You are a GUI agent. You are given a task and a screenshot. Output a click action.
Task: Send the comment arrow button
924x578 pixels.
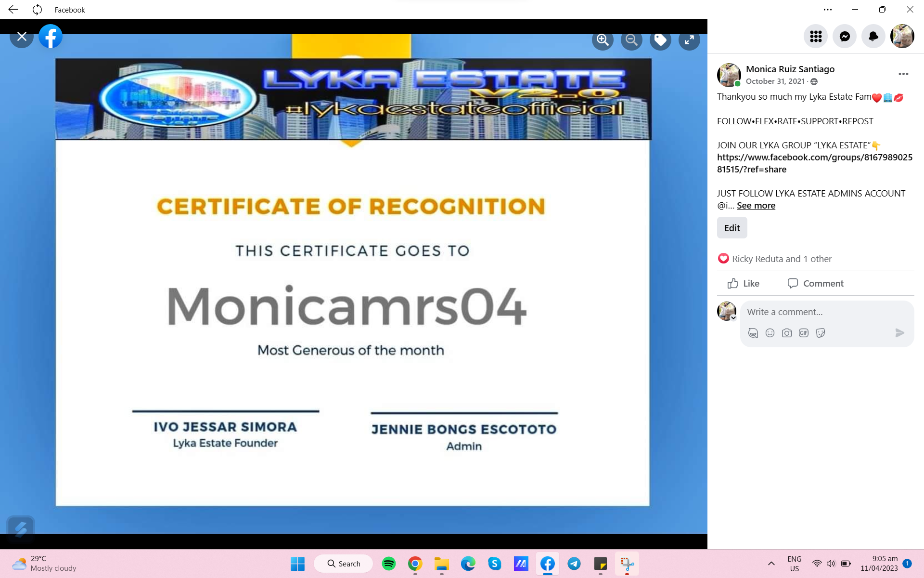(899, 333)
